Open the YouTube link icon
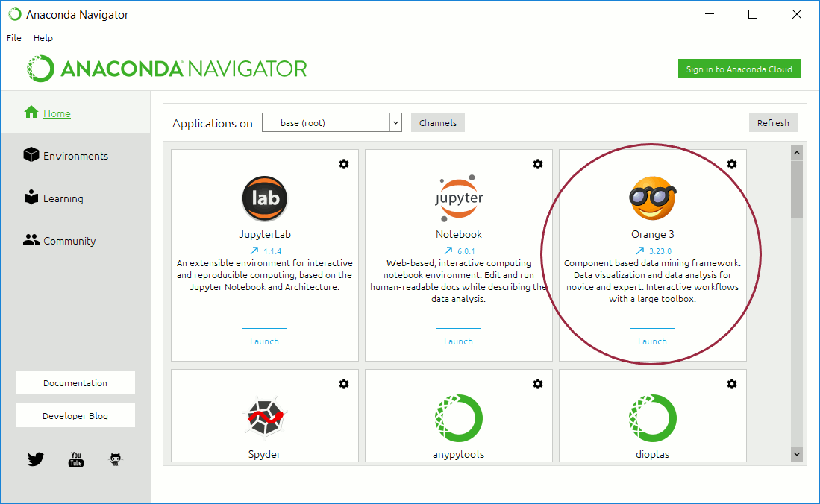 (x=76, y=459)
